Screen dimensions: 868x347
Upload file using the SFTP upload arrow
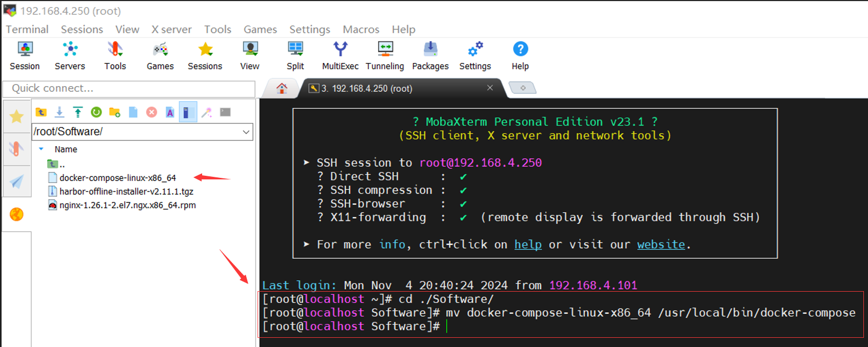pos(77,112)
